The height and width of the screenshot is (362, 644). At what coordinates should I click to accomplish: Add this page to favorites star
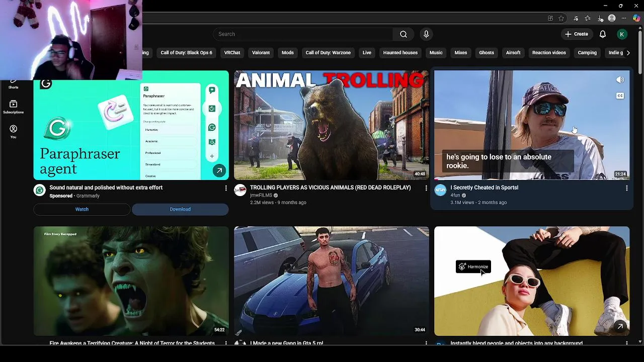(x=561, y=18)
